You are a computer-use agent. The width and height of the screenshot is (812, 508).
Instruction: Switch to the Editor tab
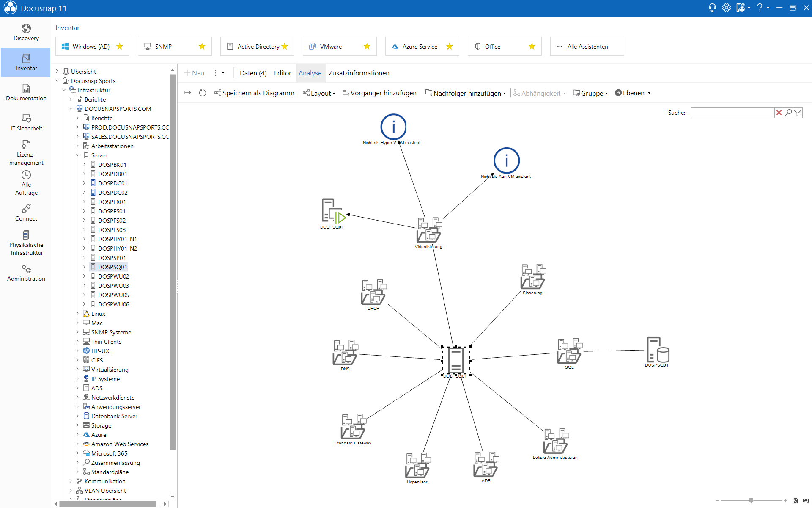(x=283, y=73)
